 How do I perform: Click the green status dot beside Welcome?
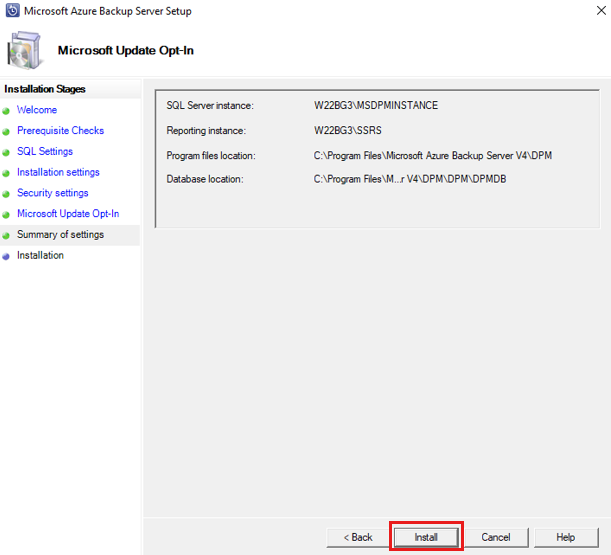(6, 111)
